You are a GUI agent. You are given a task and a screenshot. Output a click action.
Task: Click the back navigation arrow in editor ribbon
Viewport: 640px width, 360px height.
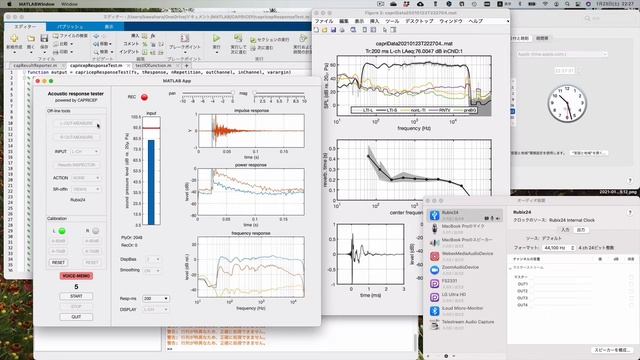pyautogui.click(x=96, y=36)
